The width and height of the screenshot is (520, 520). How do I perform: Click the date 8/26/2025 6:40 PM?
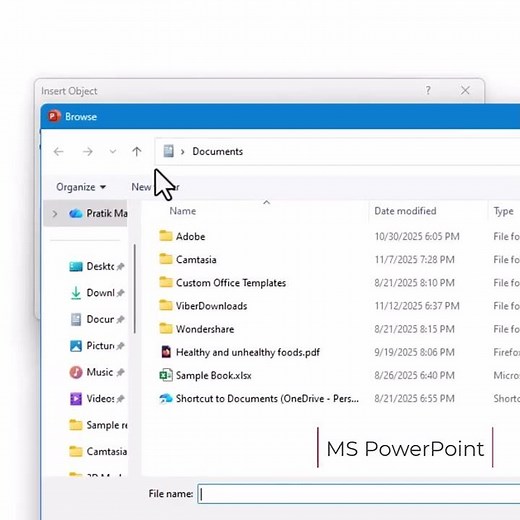414,376
